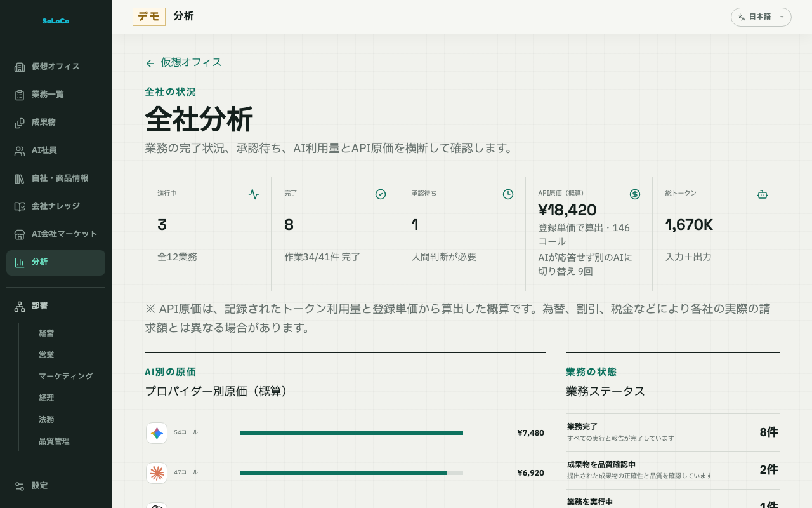
Task: Click the 8件 count
Action: pos(769,432)
